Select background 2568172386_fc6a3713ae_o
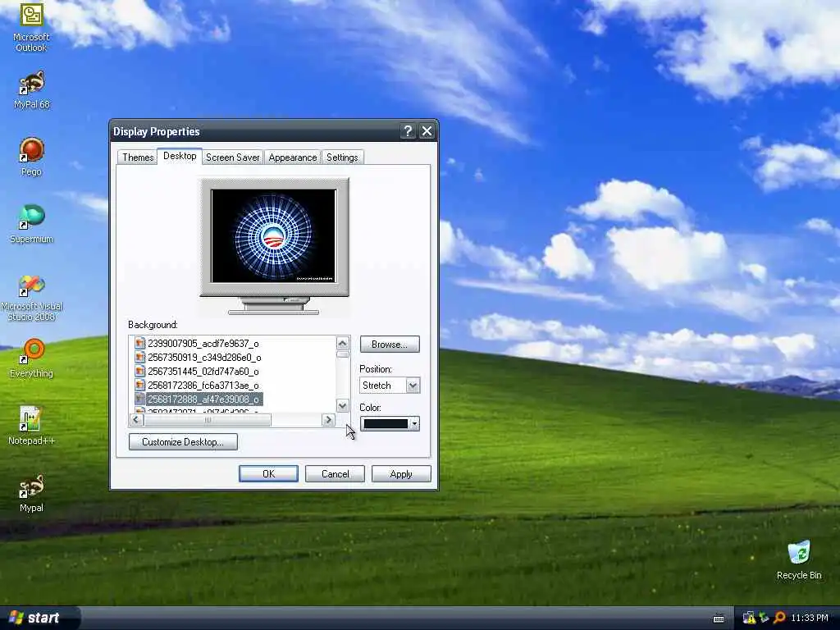This screenshot has height=630, width=840. pyautogui.click(x=203, y=386)
